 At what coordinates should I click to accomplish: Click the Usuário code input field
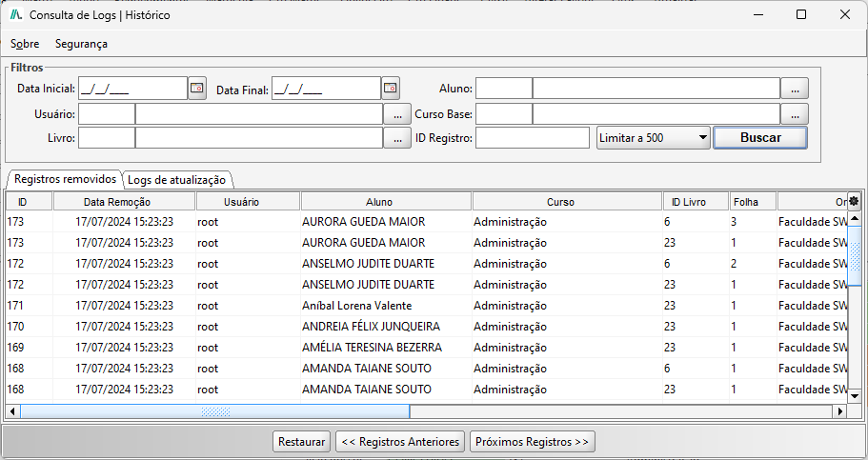coord(107,114)
